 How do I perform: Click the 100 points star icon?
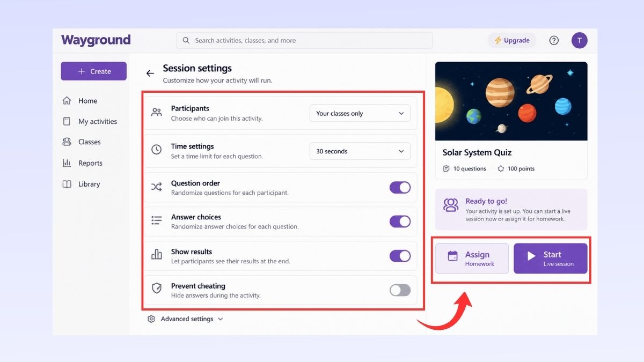coord(501,168)
